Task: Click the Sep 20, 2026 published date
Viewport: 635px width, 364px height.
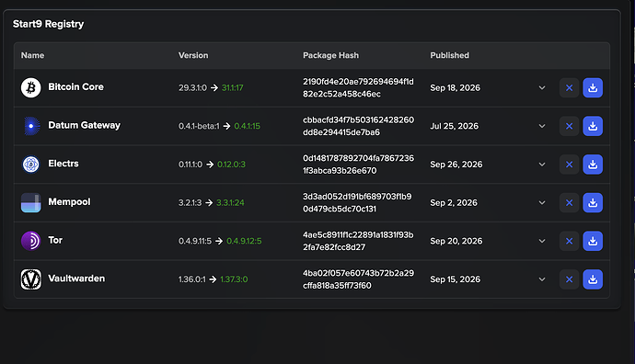Action: tap(456, 241)
